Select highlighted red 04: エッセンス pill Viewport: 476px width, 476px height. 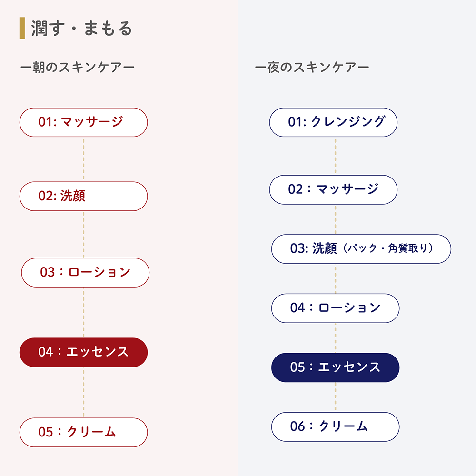[x=83, y=352]
